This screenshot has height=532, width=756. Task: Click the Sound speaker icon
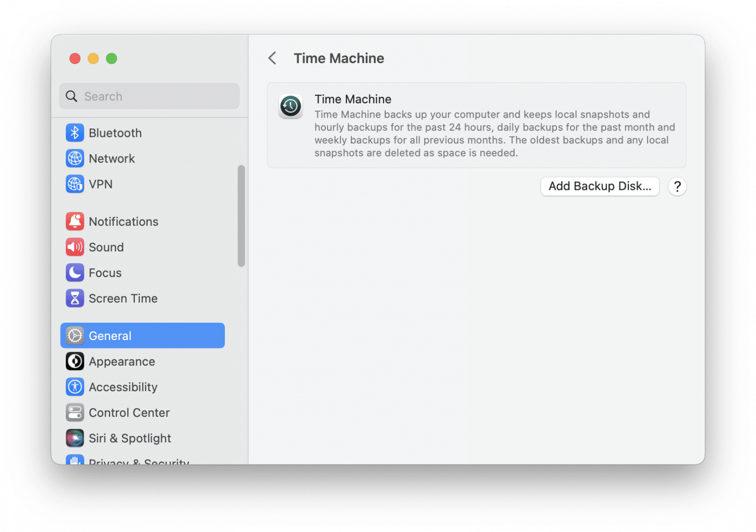[75, 247]
